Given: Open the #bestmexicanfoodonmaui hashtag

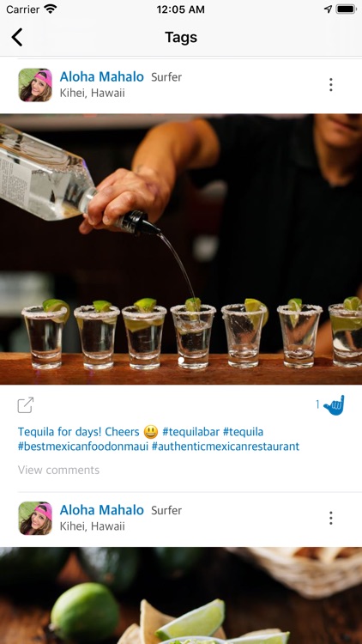Looking at the screenshot, I should [83, 447].
